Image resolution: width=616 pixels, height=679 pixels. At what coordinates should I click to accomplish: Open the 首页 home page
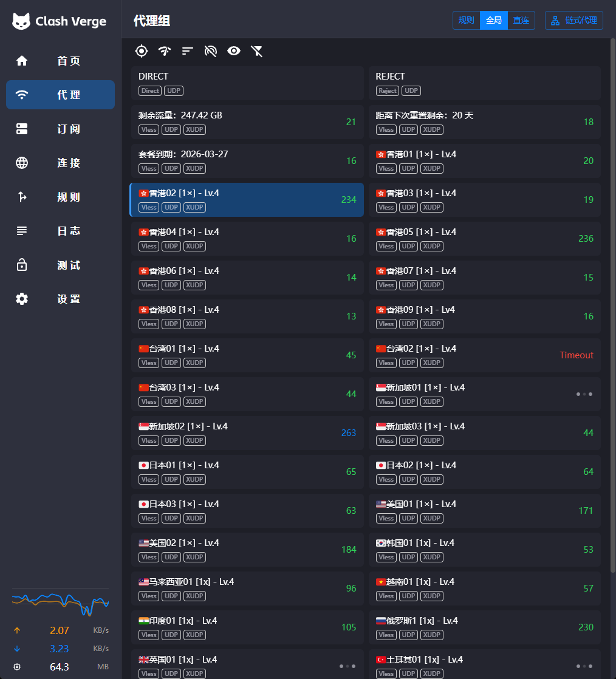pos(60,61)
